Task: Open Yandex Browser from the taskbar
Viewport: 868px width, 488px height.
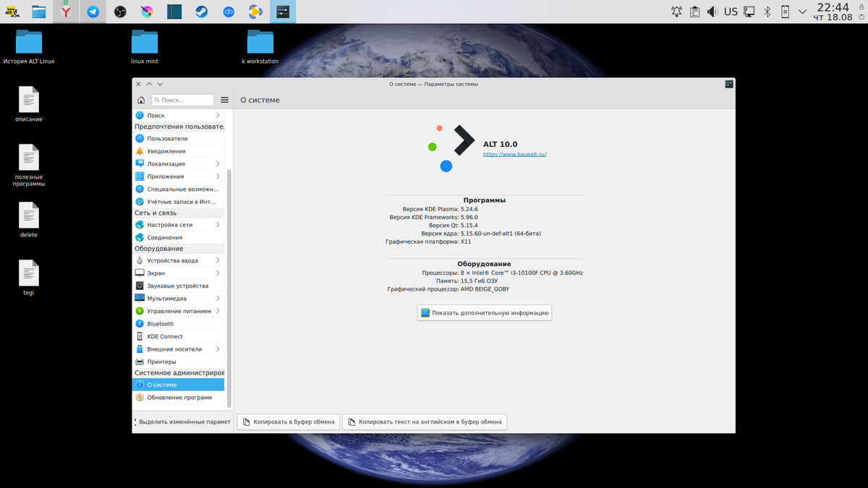Action: point(66,12)
